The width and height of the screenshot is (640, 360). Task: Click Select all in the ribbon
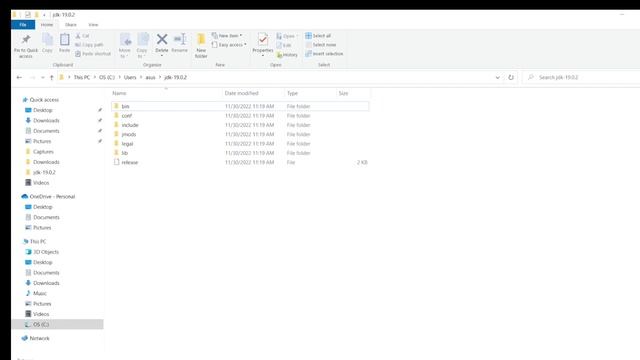click(x=318, y=36)
